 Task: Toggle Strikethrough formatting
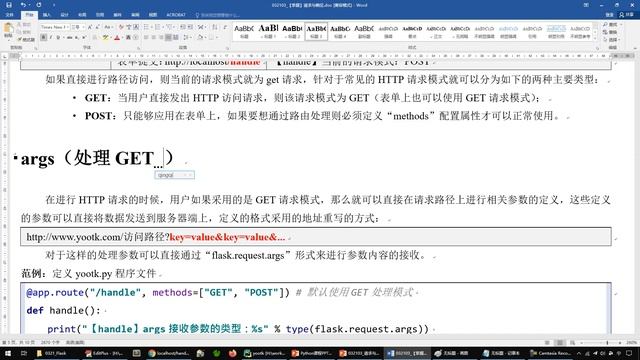[69, 37]
